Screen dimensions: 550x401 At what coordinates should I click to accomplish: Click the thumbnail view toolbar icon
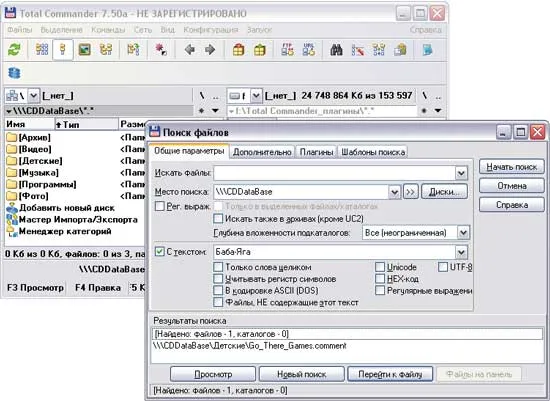click(x=85, y=49)
